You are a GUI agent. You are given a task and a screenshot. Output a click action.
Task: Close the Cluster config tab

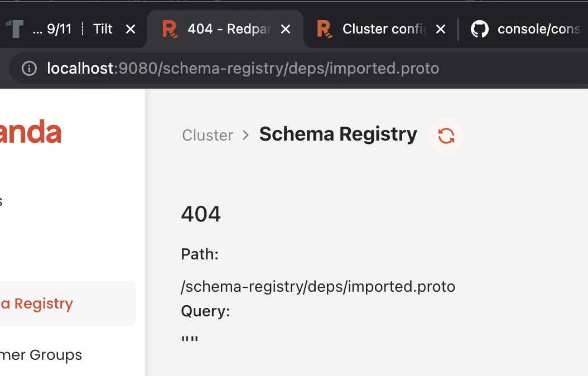point(440,28)
